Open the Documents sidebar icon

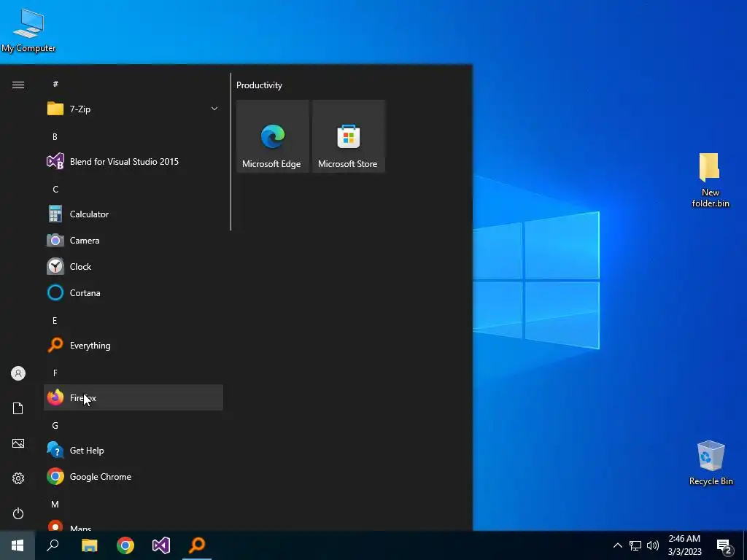18,408
